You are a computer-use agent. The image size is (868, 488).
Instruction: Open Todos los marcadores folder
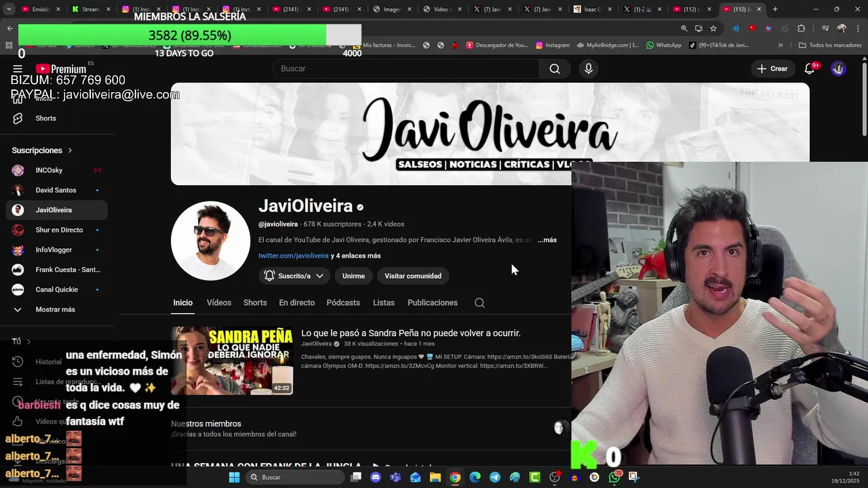pos(830,45)
